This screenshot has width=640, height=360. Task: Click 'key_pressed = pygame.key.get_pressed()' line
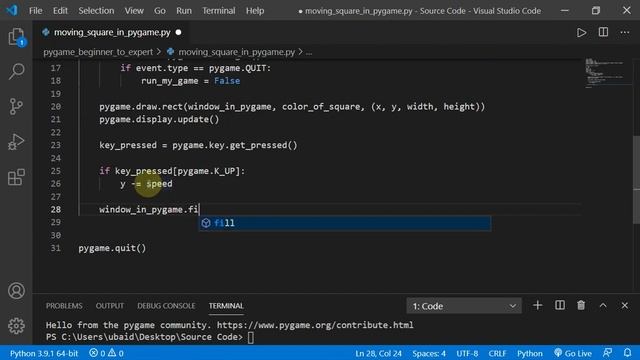point(198,145)
